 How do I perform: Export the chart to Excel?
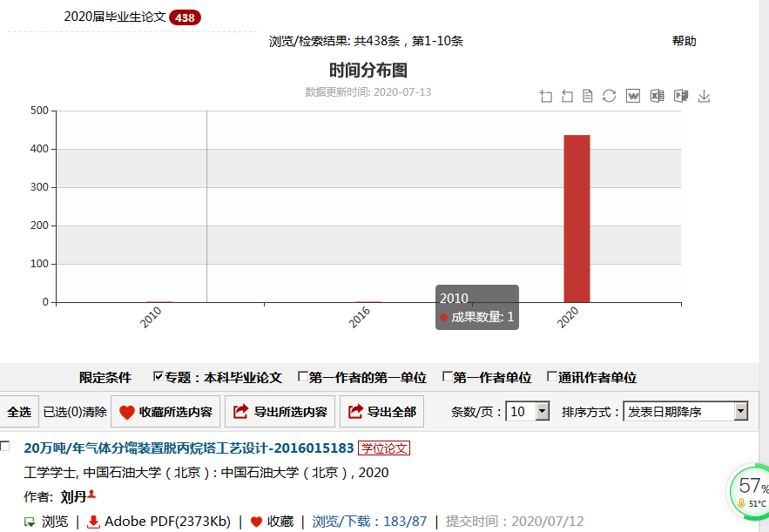pyautogui.click(x=658, y=96)
